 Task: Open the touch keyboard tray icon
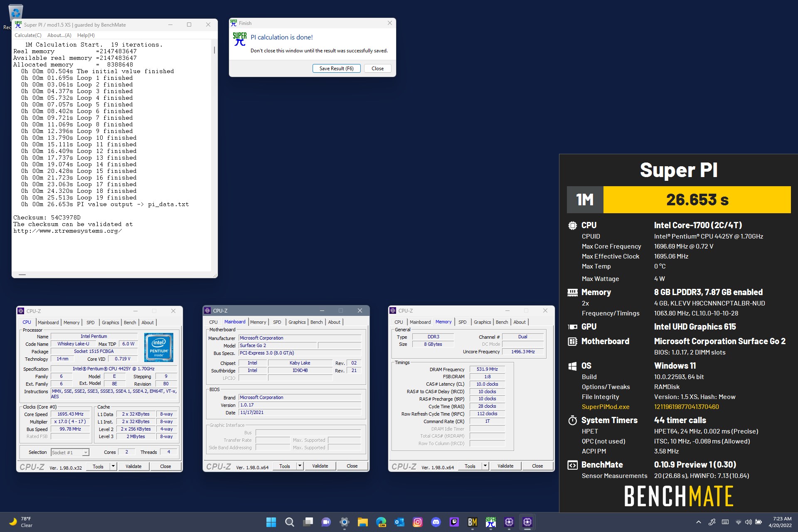[725, 522]
